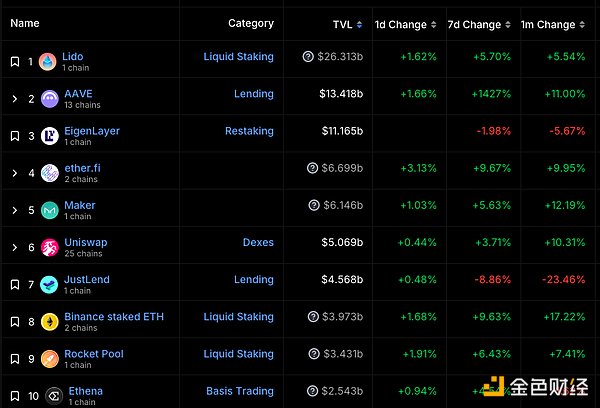Click the Maker logo icon
600x408 pixels.
(48, 210)
